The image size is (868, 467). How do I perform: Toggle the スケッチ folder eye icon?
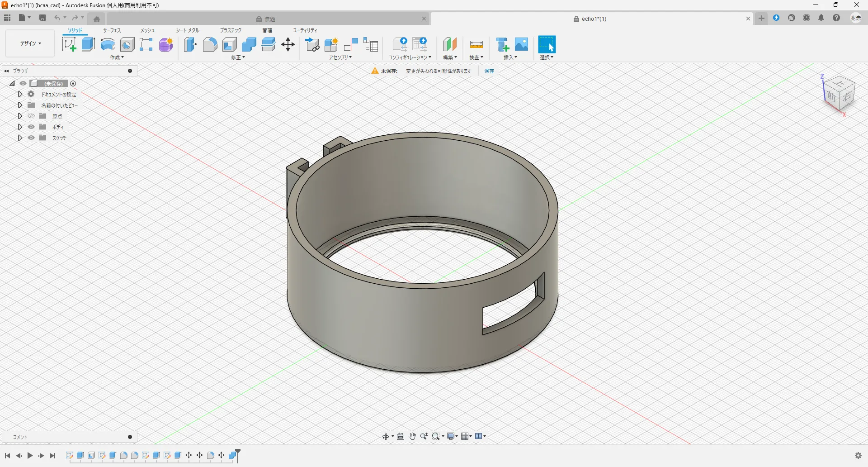tap(31, 138)
